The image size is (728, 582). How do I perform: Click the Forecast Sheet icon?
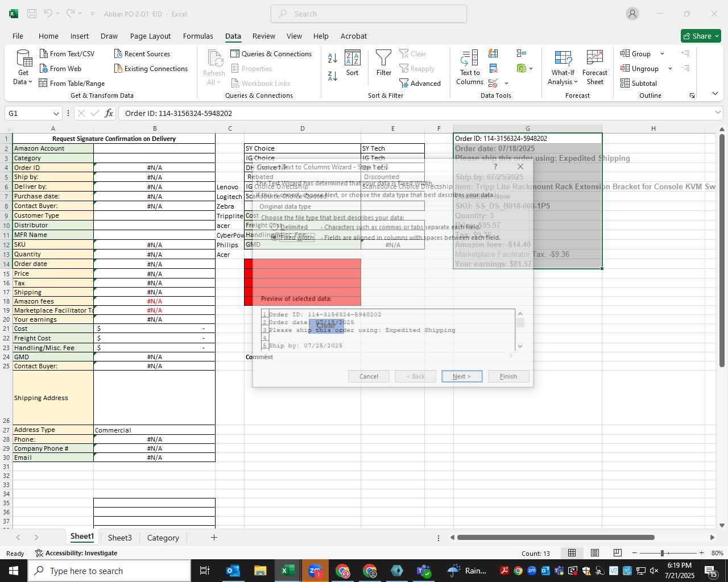point(595,67)
